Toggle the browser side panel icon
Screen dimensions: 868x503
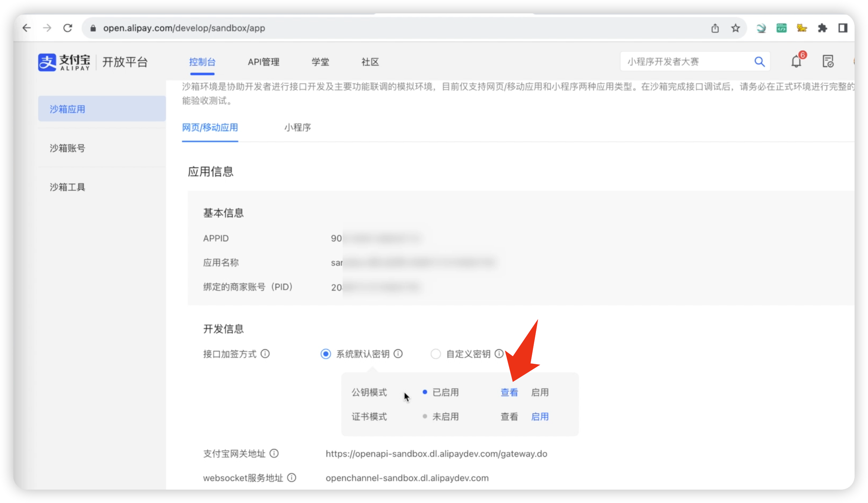click(843, 28)
